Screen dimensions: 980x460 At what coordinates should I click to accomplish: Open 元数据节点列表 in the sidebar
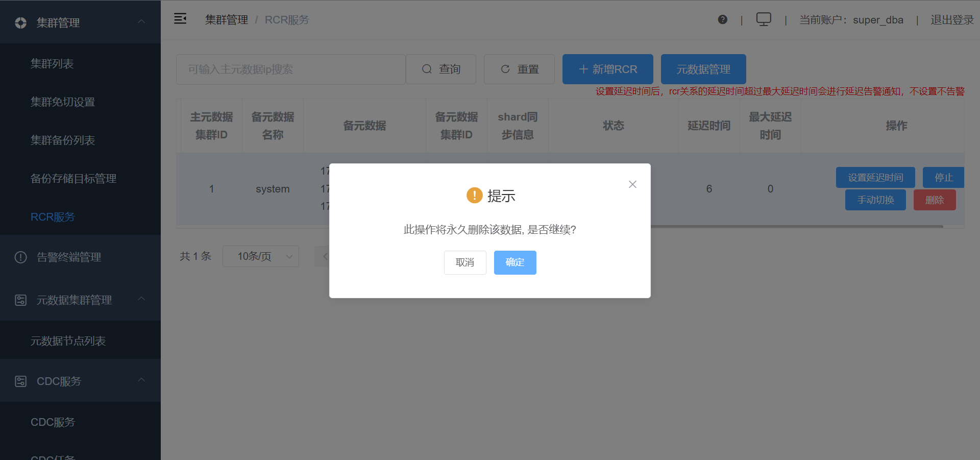click(x=80, y=341)
